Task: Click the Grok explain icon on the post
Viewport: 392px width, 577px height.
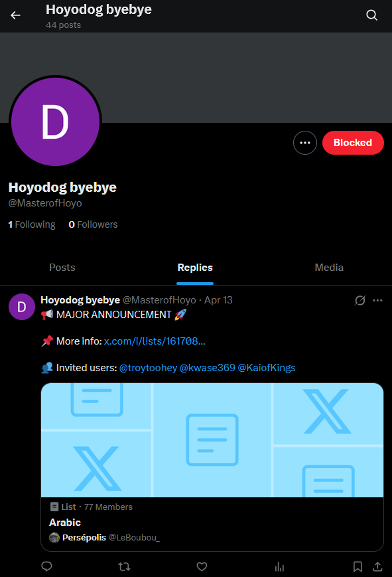Action: [x=360, y=300]
